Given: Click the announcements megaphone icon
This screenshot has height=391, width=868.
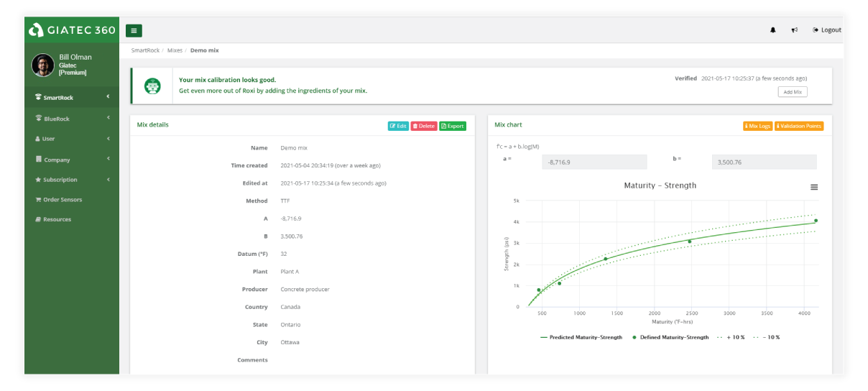Looking at the screenshot, I should (x=794, y=30).
